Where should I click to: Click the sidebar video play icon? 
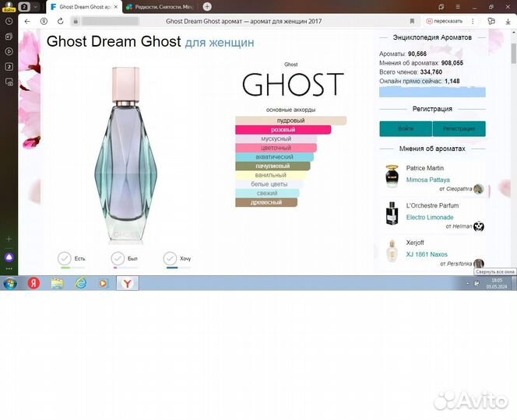[x=9, y=51]
